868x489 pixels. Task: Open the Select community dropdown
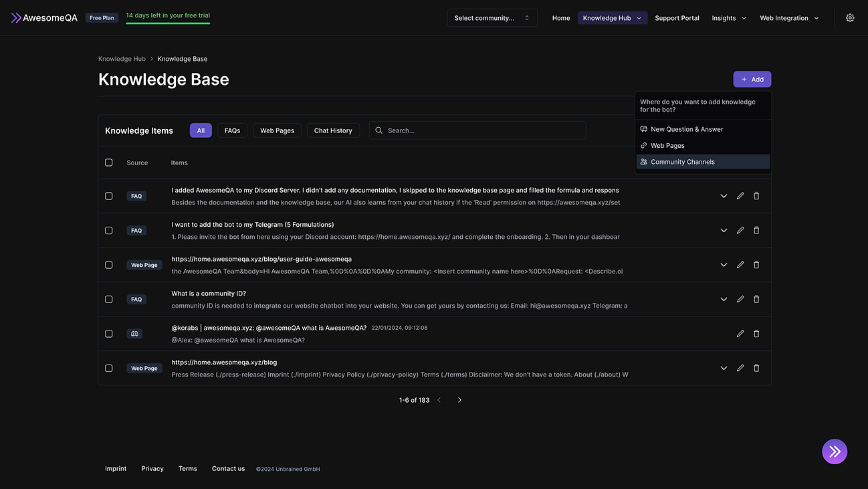pos(492,18)
